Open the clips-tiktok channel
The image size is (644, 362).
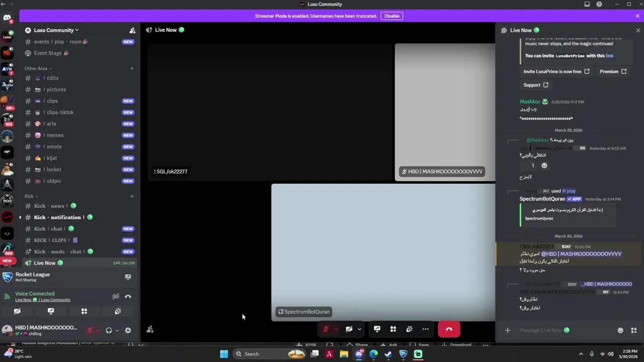point(79,112)
